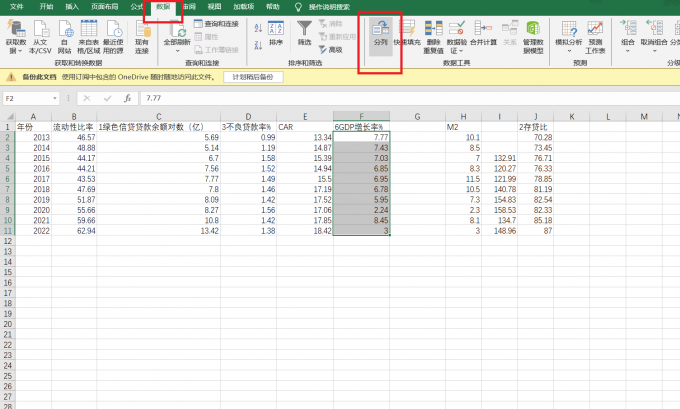Image resolution: width=680 pixels, height=409 pixels.
Task: Import From Text/CSV (从文本/CSV)
Action: 40,36
